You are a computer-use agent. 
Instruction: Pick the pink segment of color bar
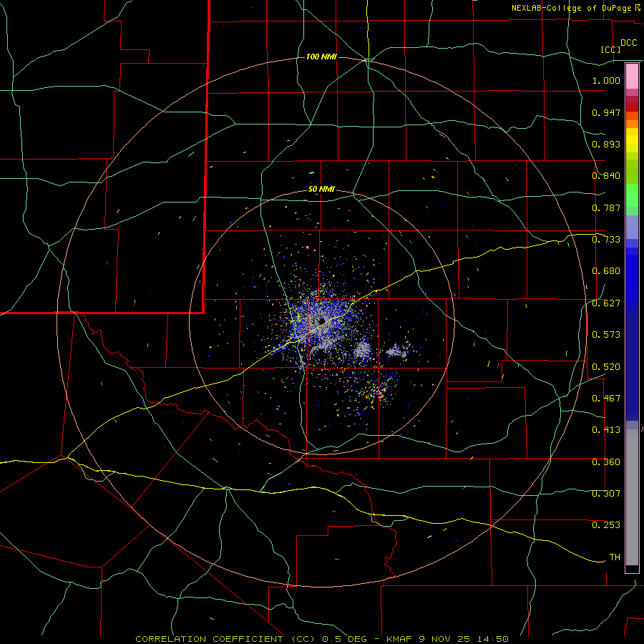pyautogui.click(x=632, y=77)
